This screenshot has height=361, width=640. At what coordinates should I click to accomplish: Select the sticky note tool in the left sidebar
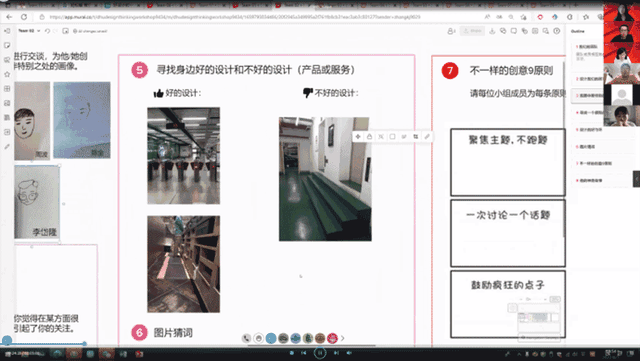point(7,45)
